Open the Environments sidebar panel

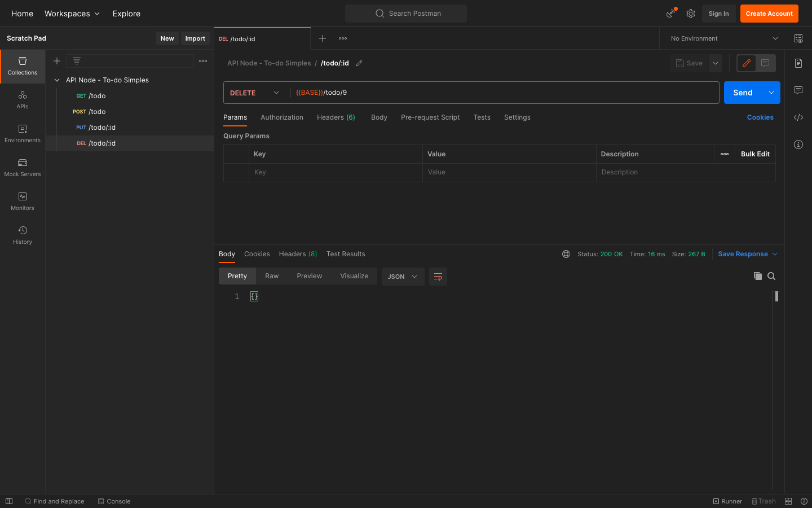point(23,134)
